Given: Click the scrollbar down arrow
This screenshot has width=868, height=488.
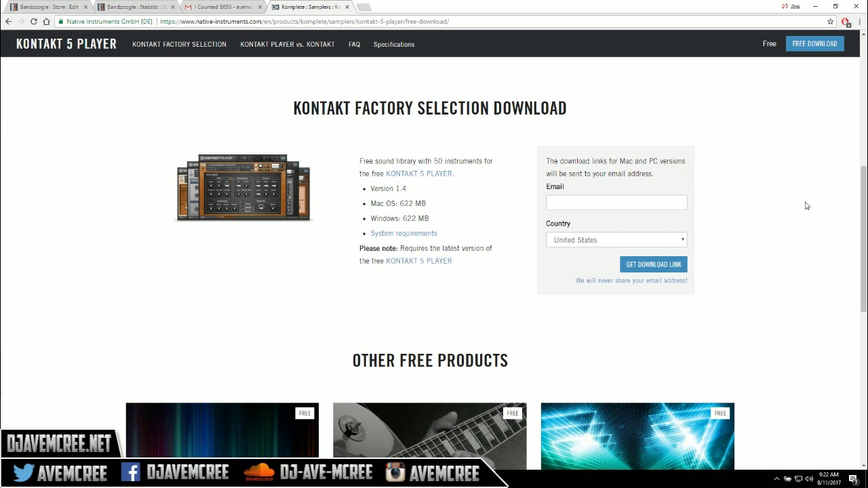Looking at the screenshot, I should tap(863, 465).
